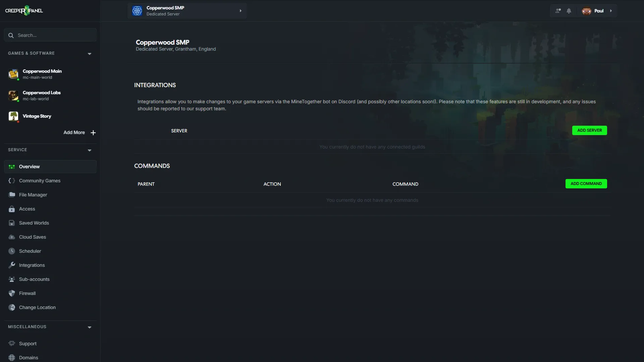Click the Community Games icon
Image resolution: width=644 pixels, height=362 pixels.
pyautogui.click(x=12, y=181)
